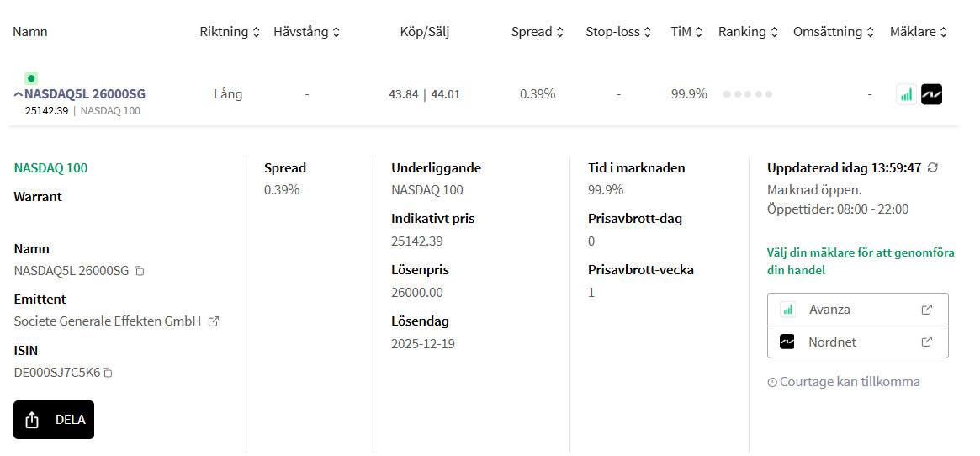Sort by the Omsättning column

[834, 32]
